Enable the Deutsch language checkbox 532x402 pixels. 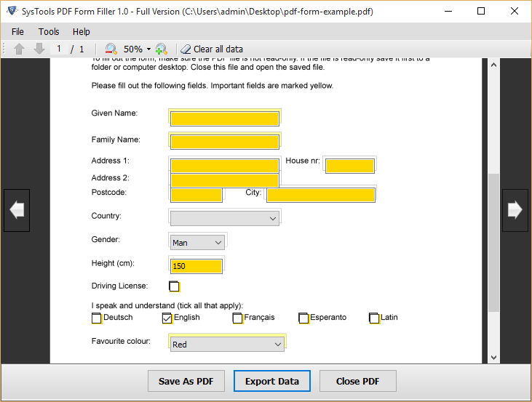tap(97, 318)
